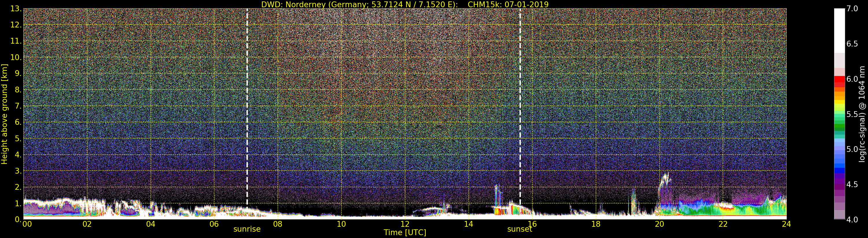
Task: Click the '08' time tick label
Action: click(x=278, y=224)
